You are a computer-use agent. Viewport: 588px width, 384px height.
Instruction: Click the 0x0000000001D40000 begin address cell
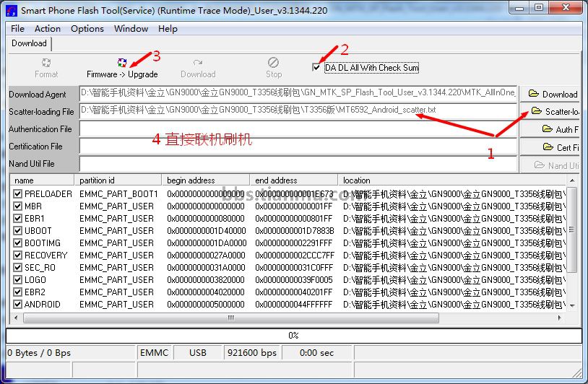(x=207, y=230)
